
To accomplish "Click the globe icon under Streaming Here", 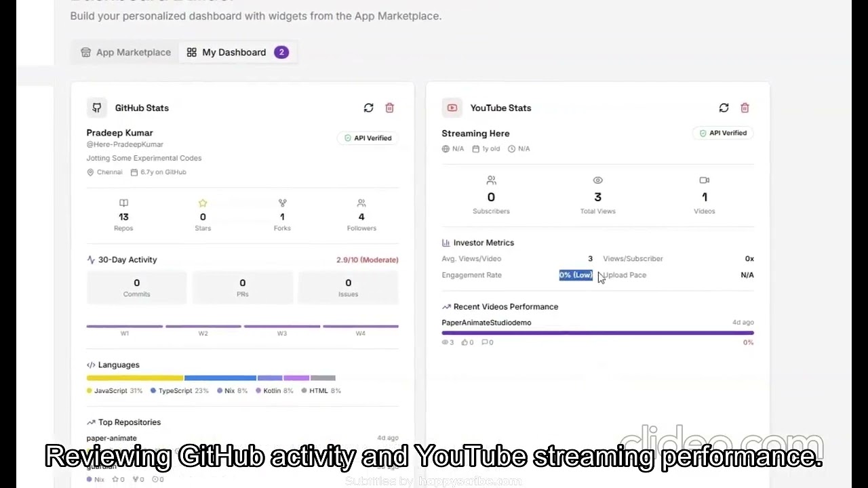I will [x=446, y=149].
